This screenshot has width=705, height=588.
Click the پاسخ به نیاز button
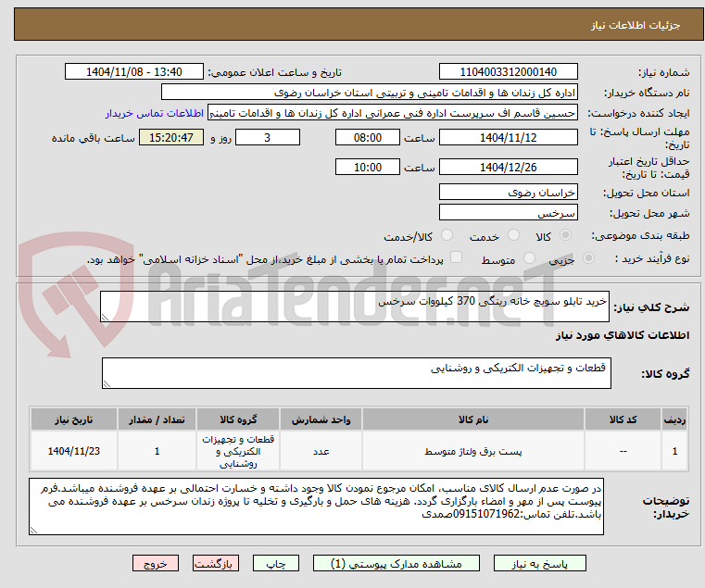point(539,563)
